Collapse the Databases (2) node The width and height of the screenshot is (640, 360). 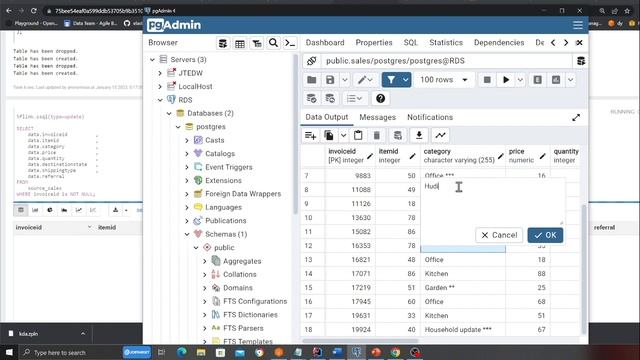coord(169,114)
